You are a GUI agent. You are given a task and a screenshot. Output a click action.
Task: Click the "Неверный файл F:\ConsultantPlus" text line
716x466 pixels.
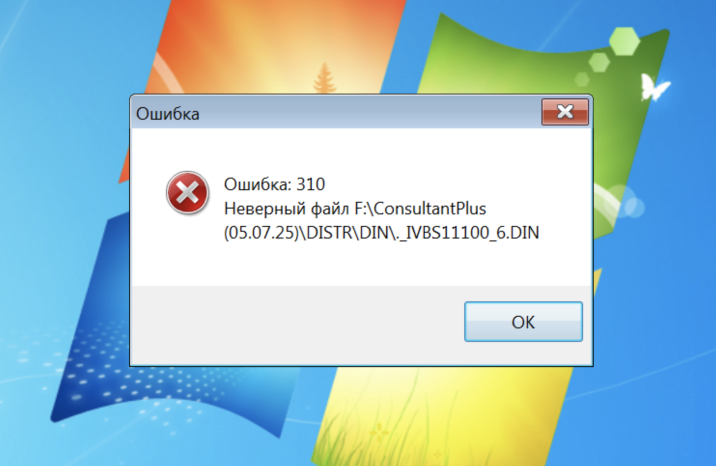[355, 209]
